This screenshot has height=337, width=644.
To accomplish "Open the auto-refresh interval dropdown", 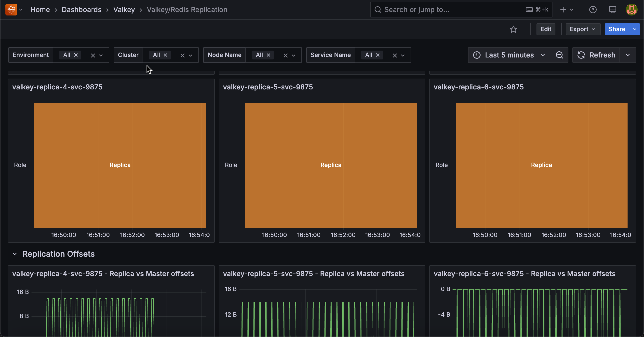I will (x=628, y=55).
